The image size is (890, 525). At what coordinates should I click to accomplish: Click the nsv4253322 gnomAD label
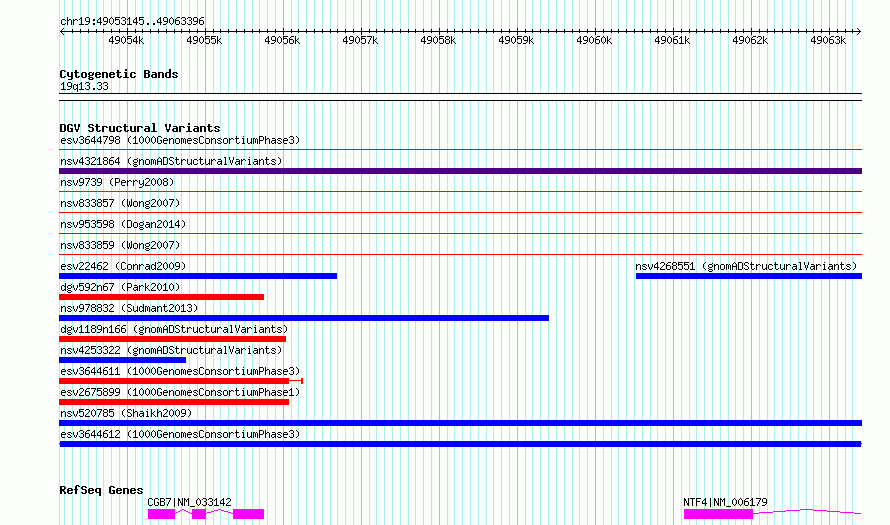171,350
